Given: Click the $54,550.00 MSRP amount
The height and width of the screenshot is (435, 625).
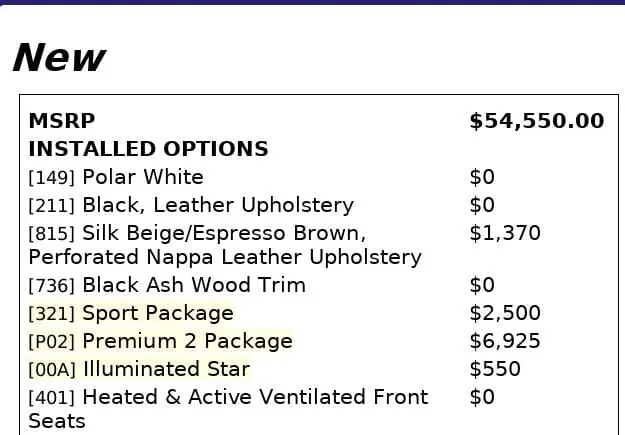Looking at the screenshot, I should [536, 121].
